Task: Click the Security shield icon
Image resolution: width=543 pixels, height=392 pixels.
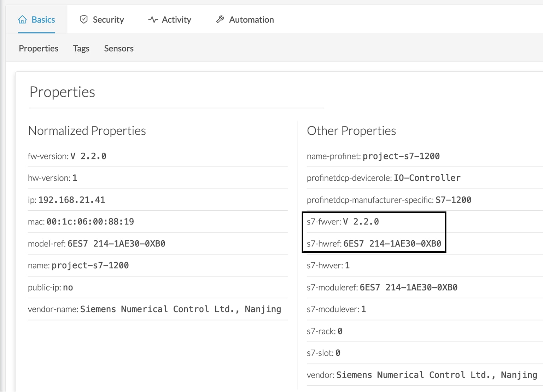Action: coord(84,19)
